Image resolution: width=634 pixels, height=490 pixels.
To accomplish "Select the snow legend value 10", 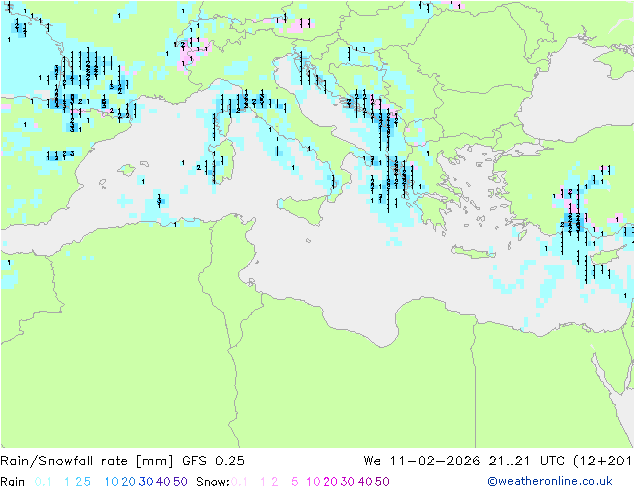I will [313, 482].
